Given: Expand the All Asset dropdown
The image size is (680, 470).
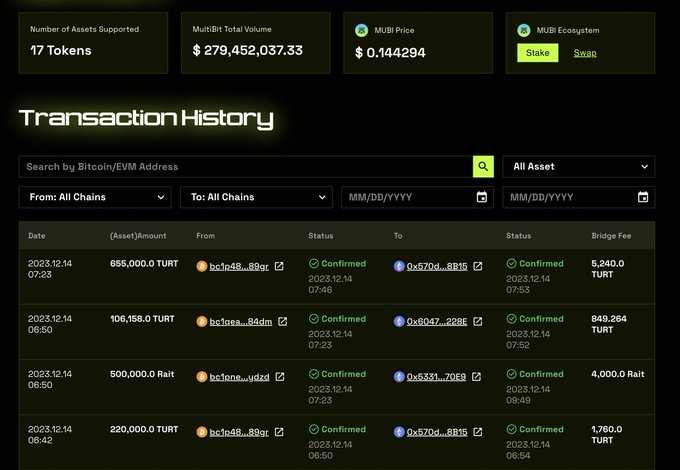Looking at the screenshot, I should pyautogui.click(x=579, y=167).
